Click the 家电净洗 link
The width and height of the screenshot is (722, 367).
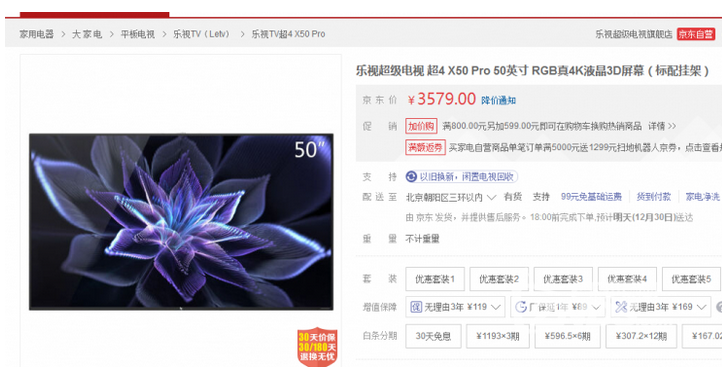coord(702,197)
